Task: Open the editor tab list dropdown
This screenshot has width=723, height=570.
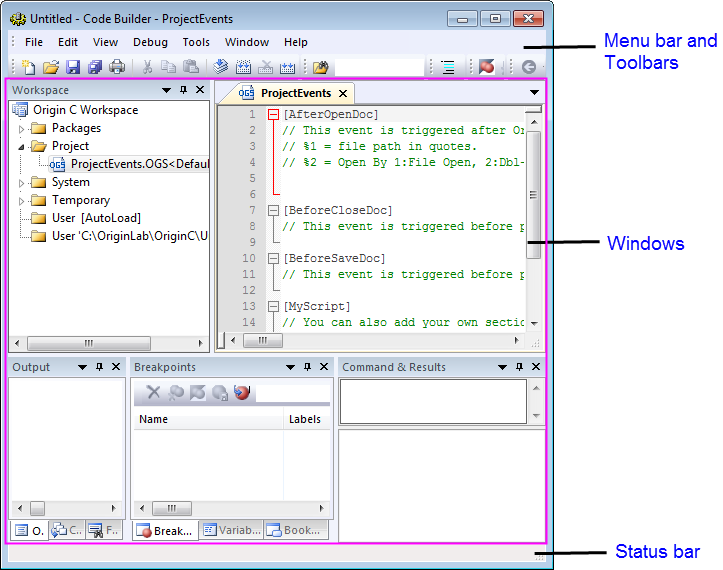Action: 534,92
